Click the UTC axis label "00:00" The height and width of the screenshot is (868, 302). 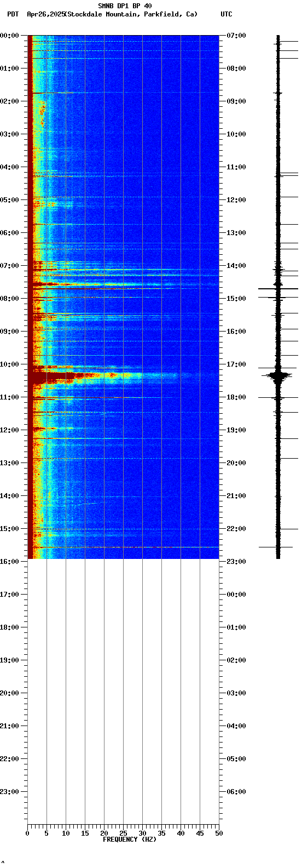236,595
